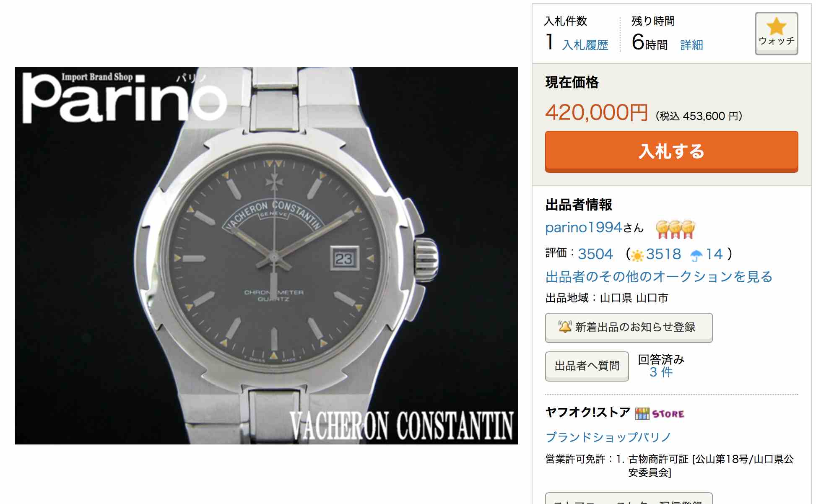Click the umbrella negative rating icon

(696, 255)
